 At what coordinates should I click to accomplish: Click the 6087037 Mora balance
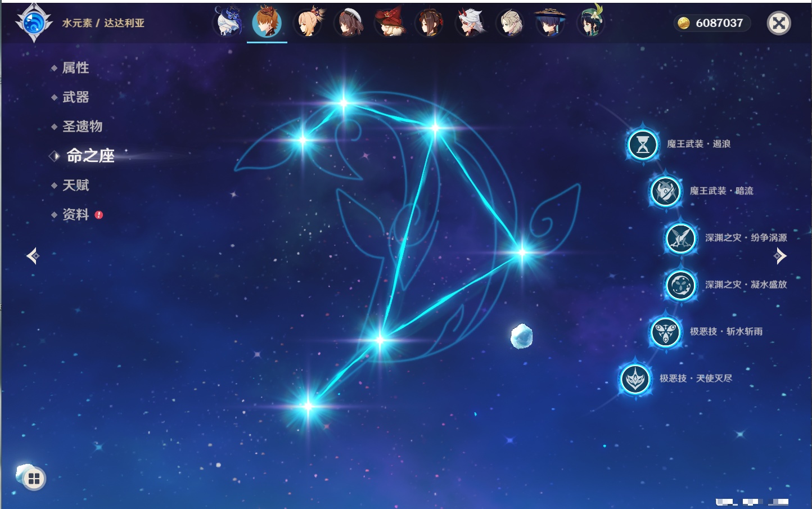(719, 23)
